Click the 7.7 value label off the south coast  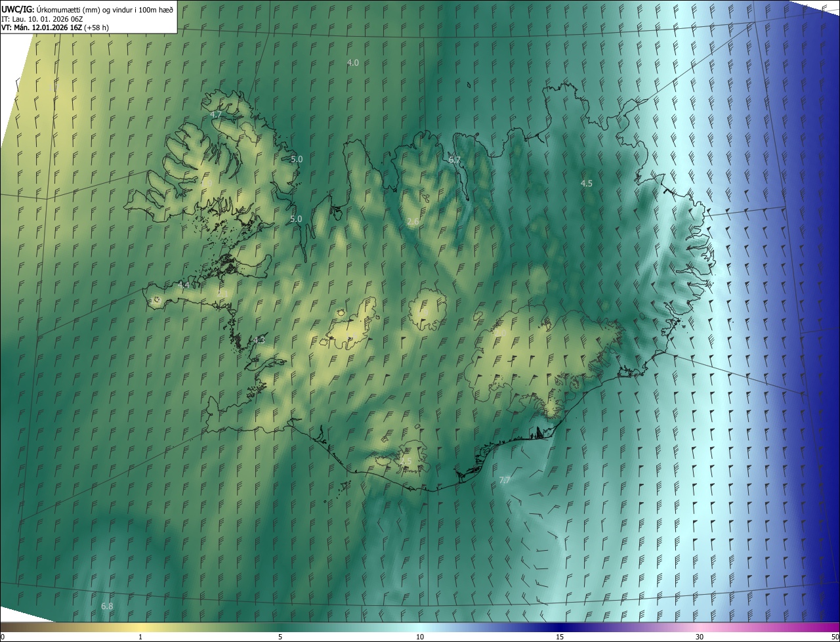504,481
